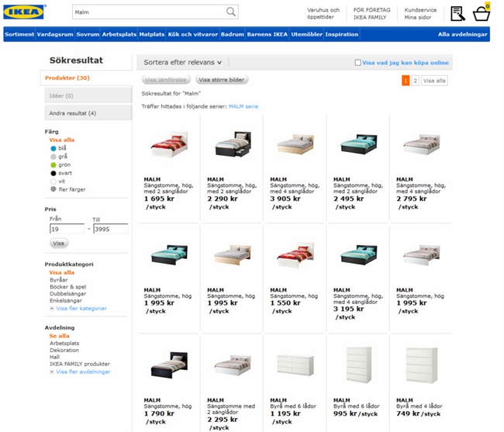This screenshot has height=432, width=504.
Task: Filter by grön color swatch
Action: pos(54,165)
